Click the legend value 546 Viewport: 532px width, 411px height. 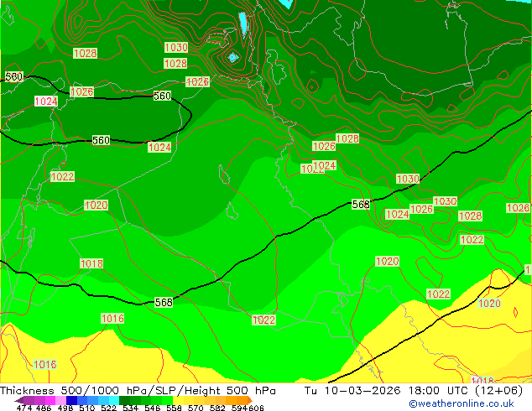pyautogui.click(x=153, y=408)
